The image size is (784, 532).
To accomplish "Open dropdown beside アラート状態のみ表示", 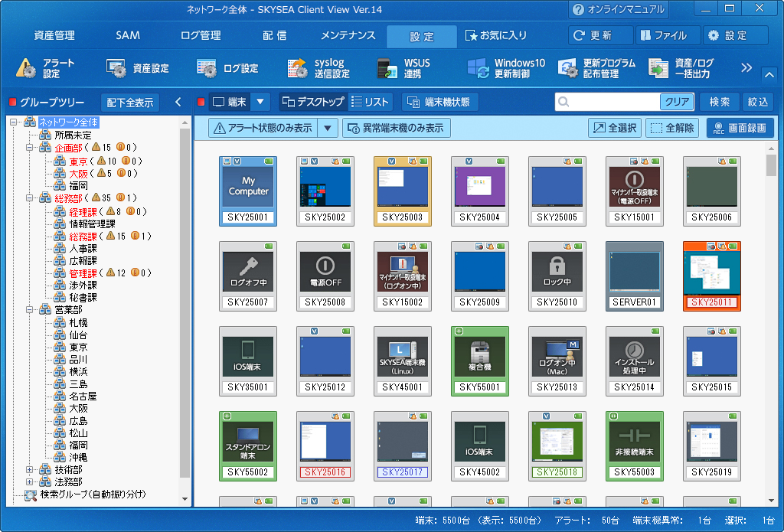I will [328, 128].
